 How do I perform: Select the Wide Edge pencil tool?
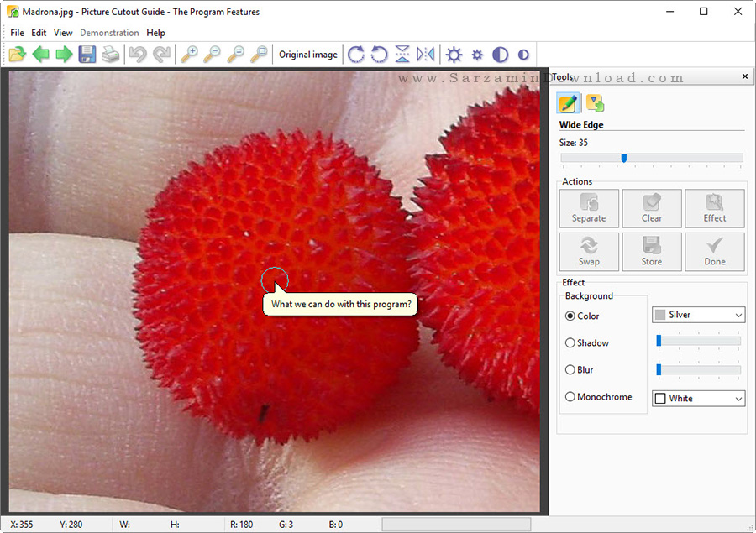(568, 103)
